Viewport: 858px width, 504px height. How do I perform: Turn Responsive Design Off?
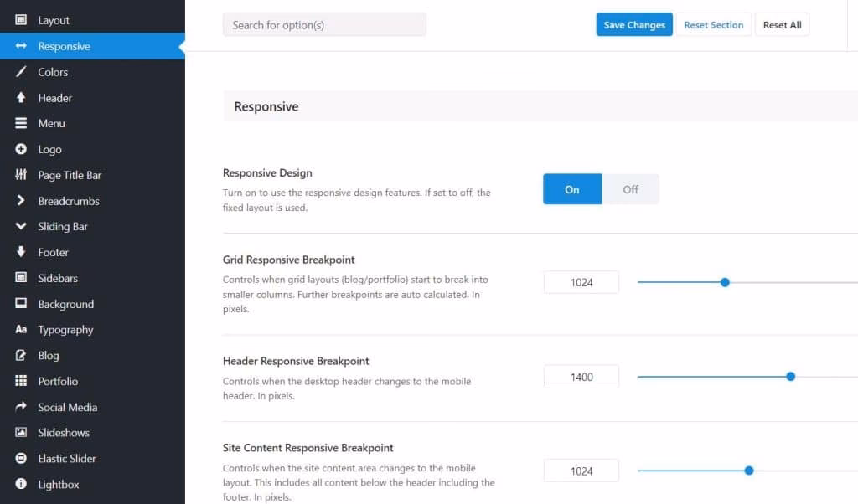(630, 188)
